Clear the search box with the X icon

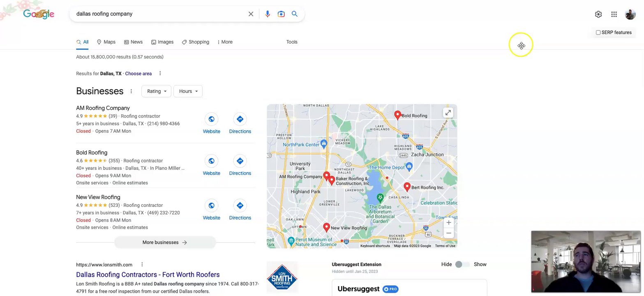[251, 14]
